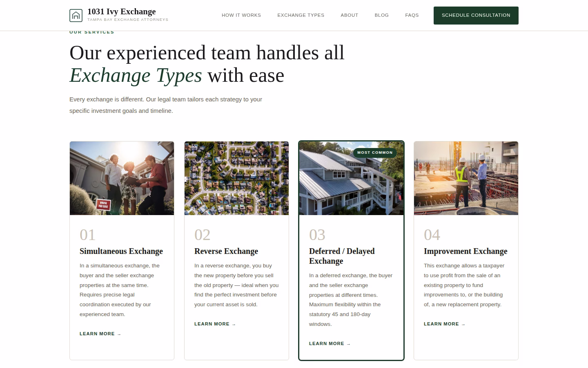
Task: Follow Learn More under Improvement Exchange
Action: point(444,324)
